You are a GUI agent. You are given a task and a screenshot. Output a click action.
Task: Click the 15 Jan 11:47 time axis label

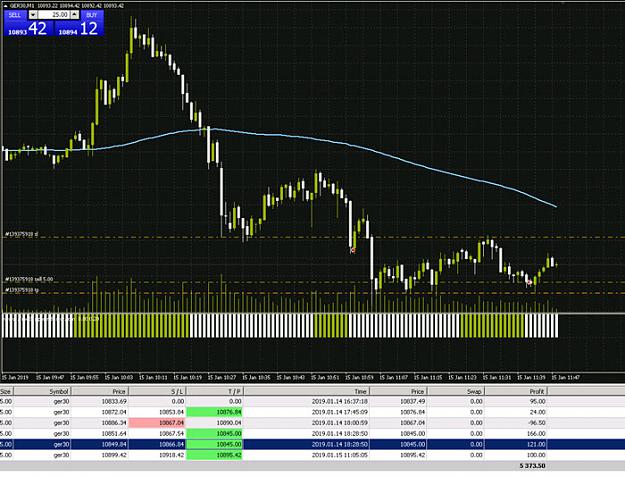[565, 377]
